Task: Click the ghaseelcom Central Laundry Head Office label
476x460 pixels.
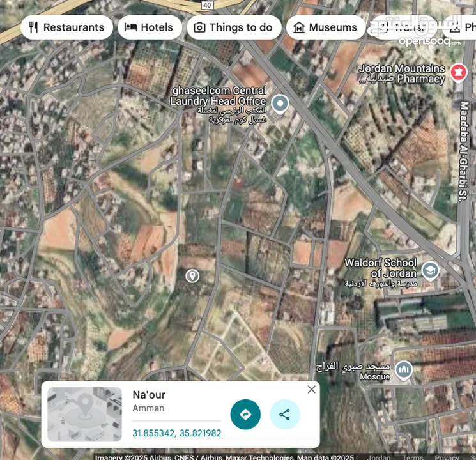Action: click(x=218, y=106)
